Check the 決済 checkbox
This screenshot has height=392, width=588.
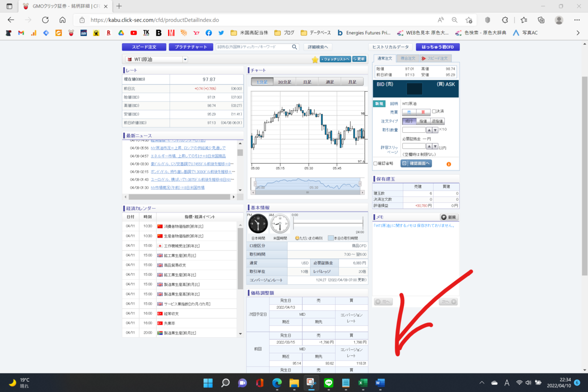tap(434, 112)
